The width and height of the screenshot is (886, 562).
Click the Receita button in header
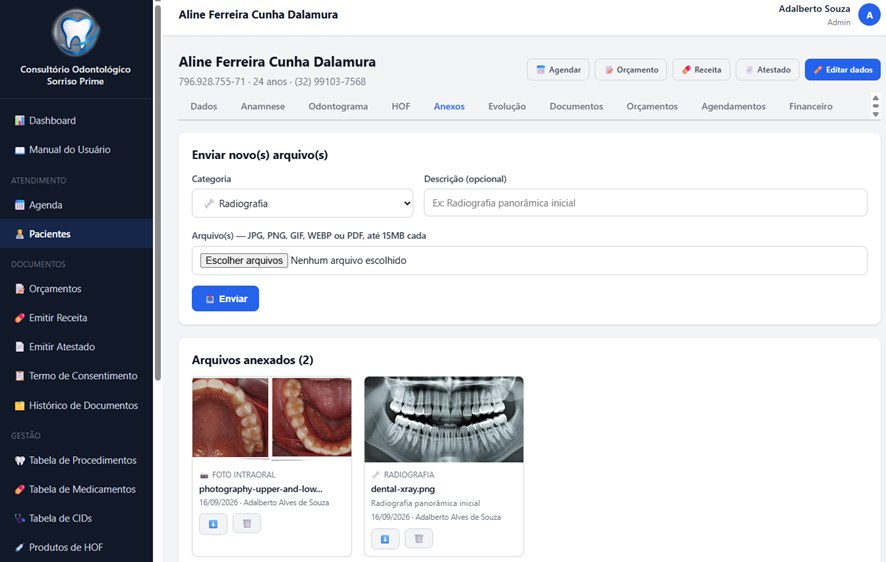pos(701,69)
